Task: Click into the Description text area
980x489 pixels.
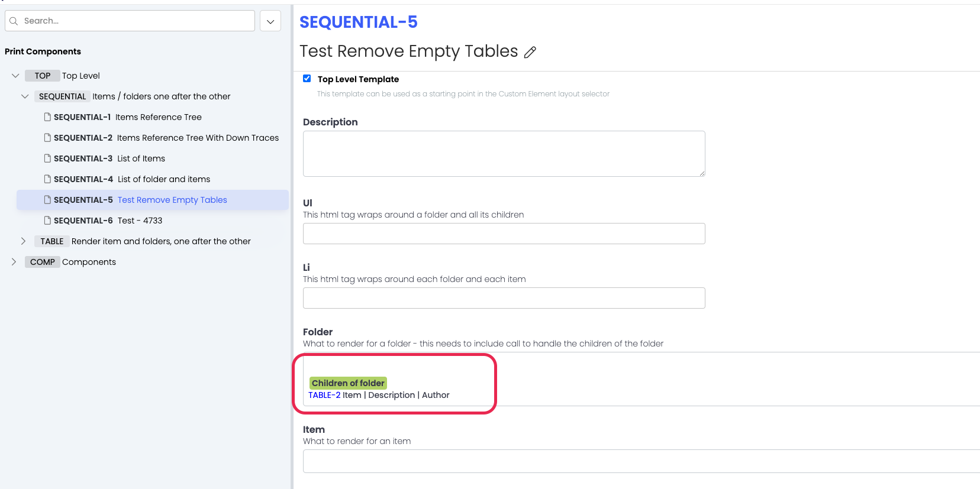Action: [x=504, y=154]
